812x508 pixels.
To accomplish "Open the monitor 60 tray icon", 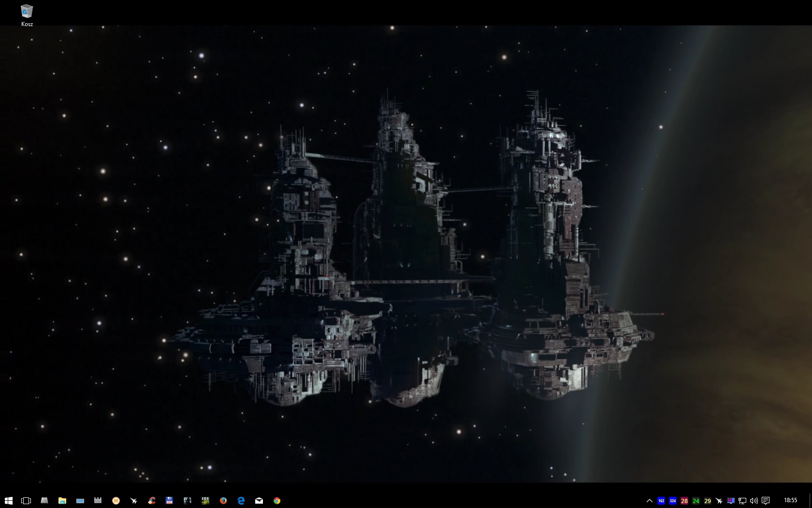I will pos(731,501).
